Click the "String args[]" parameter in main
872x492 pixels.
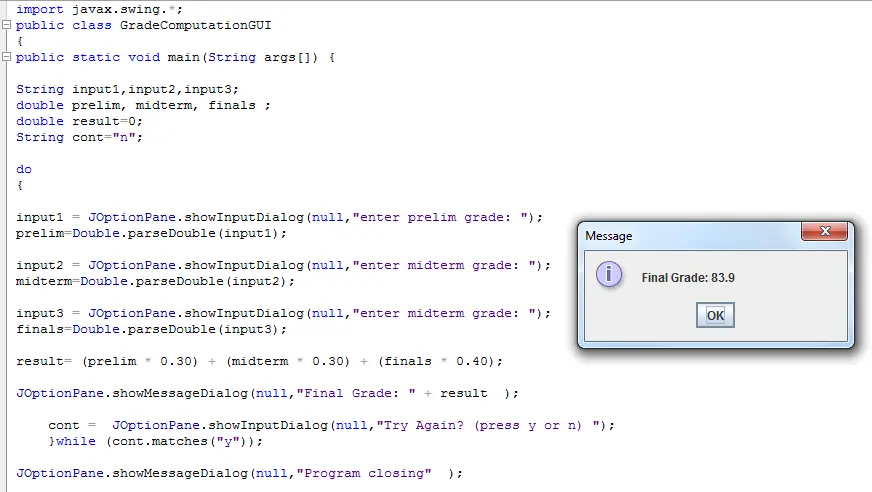267,57
